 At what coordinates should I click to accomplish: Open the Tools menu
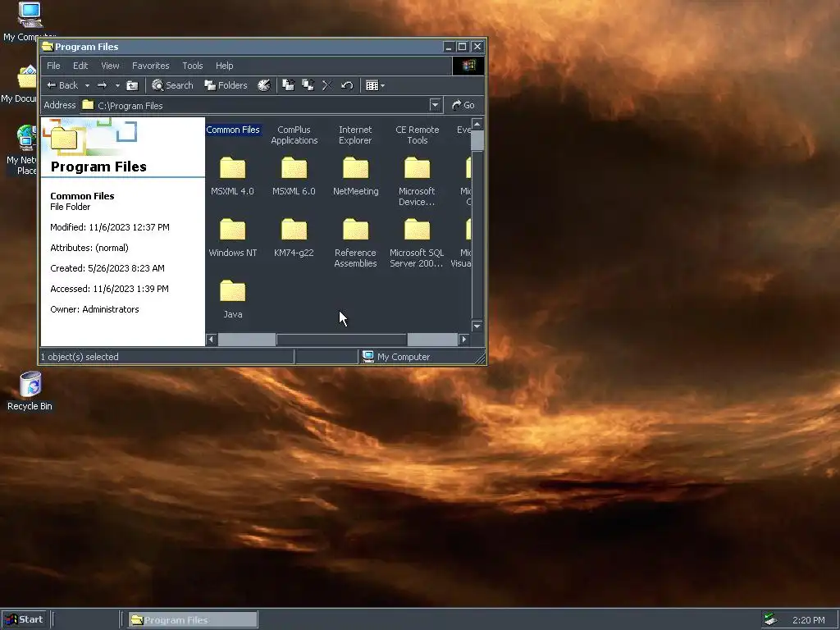pyautogui.click(x=192, y=66)
